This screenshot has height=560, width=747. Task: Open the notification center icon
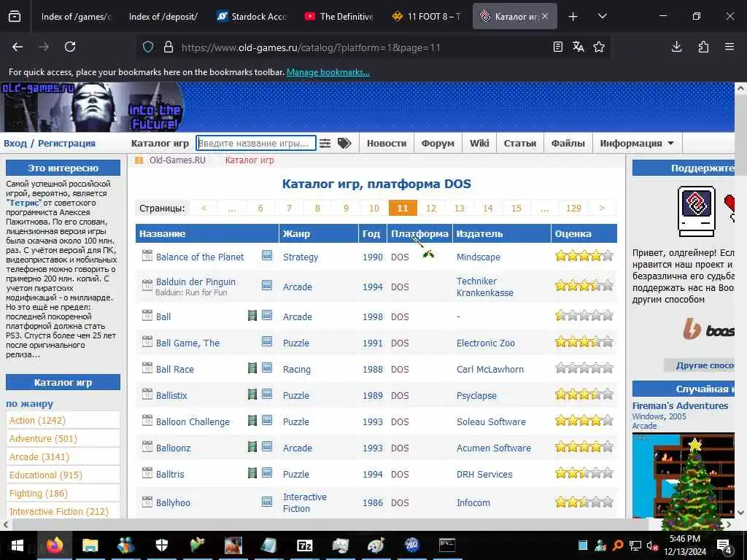(x=724, y=546)
